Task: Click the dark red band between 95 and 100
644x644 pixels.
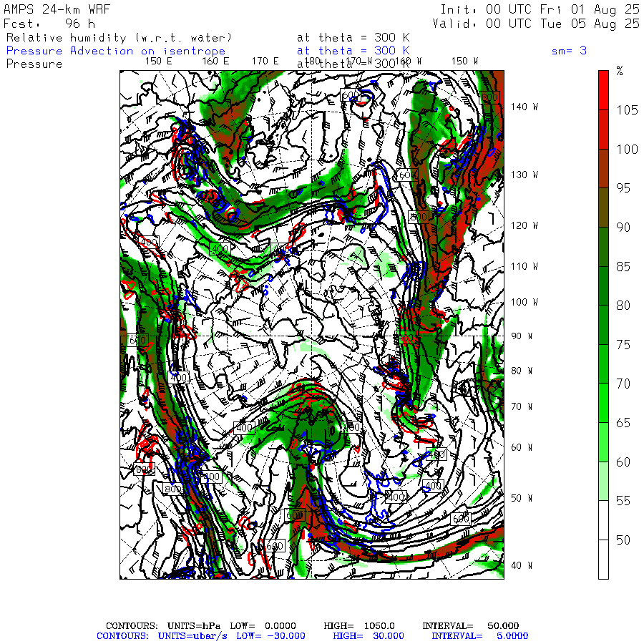Action: 603,168
